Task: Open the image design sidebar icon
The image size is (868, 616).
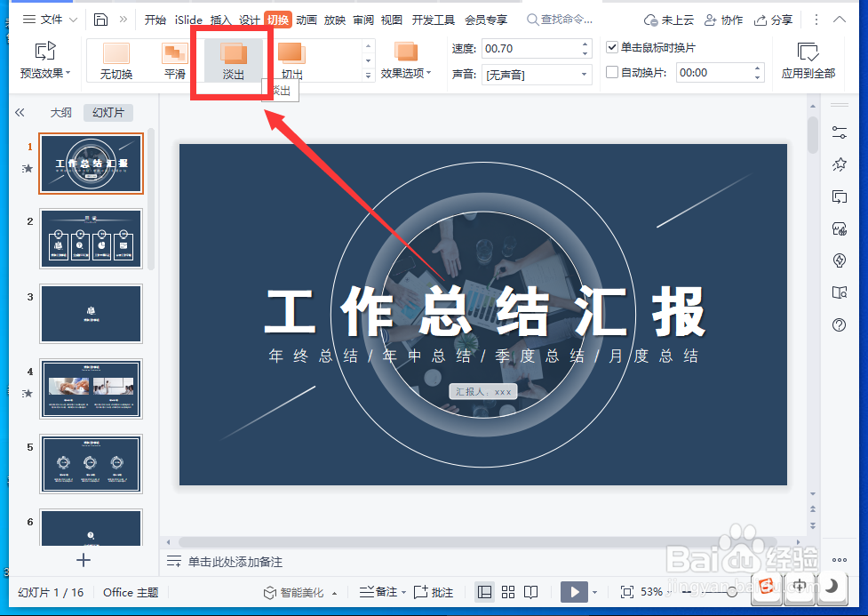Action: (x=840, y=228)
